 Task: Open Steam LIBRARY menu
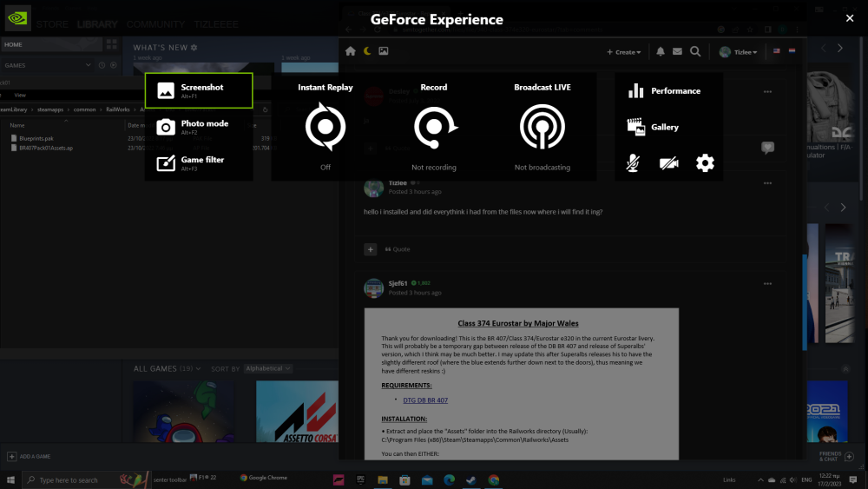tap(97, 24)
